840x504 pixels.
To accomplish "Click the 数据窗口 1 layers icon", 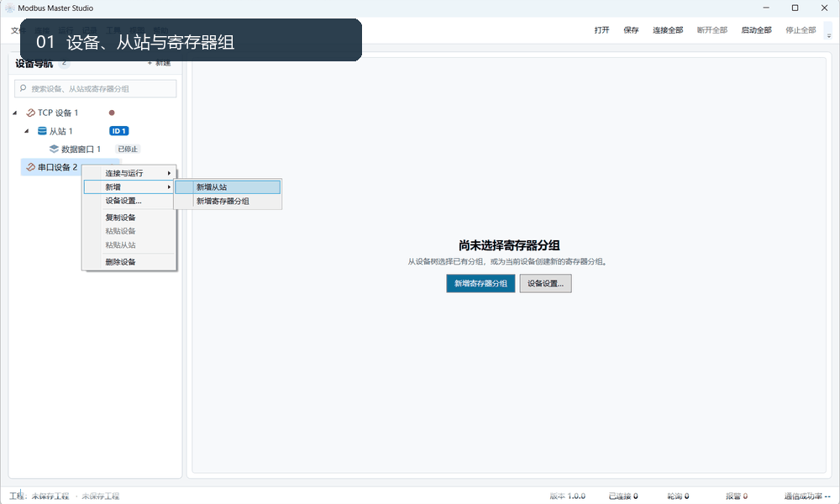I will [x=54, y=149].
